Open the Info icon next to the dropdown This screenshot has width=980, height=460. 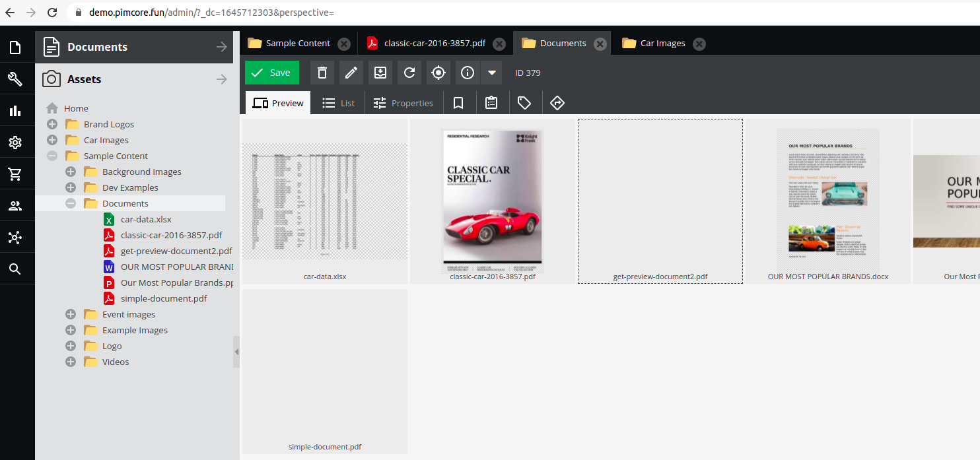(467, 73)
